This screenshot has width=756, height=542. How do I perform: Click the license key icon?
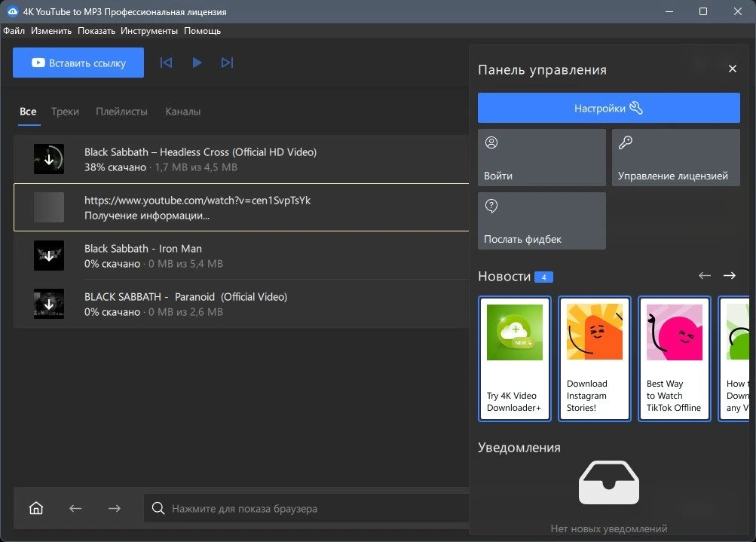click(x=626, y=142)
